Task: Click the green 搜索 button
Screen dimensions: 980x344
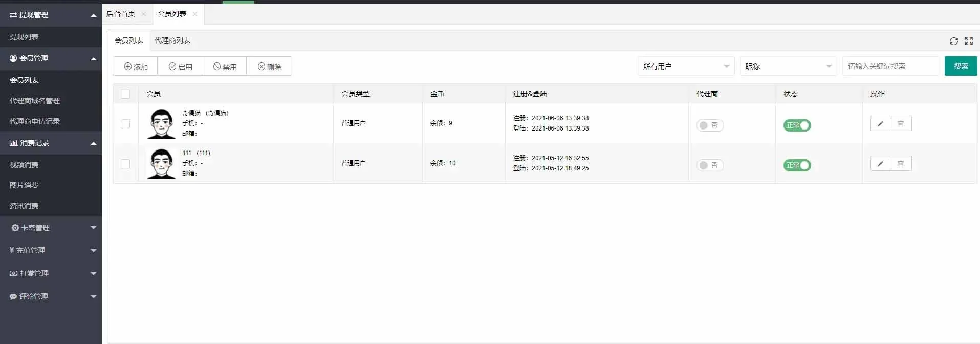Action: 961,67
